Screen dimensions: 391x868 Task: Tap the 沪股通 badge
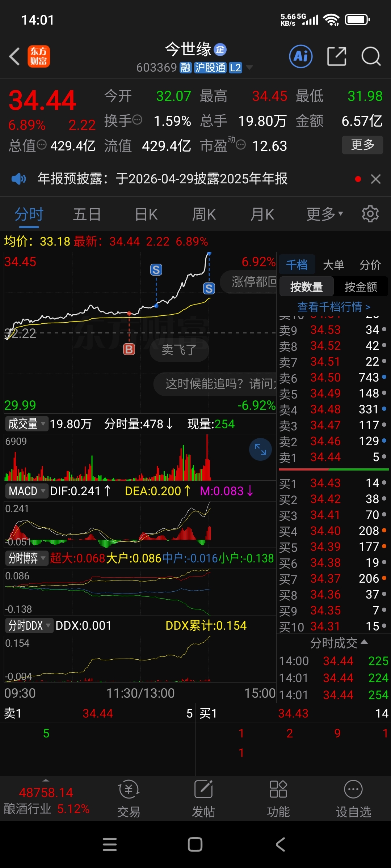tap(210, 68)
